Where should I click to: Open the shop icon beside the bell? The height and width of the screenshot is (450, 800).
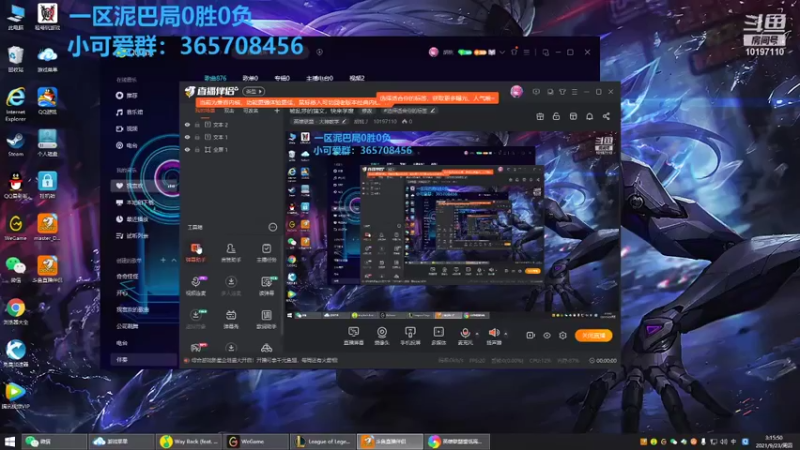click(573, 116)
